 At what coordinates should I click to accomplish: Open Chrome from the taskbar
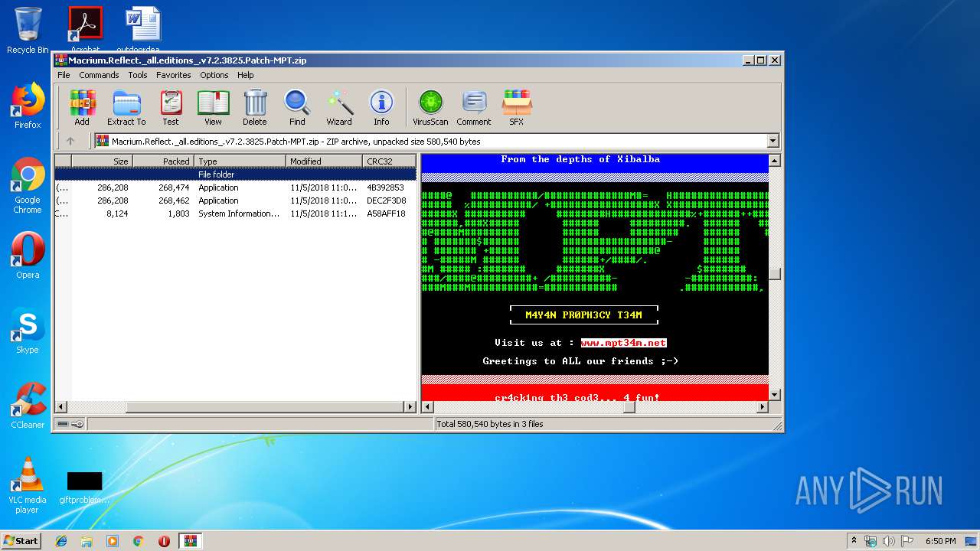(x=138, y=541)
